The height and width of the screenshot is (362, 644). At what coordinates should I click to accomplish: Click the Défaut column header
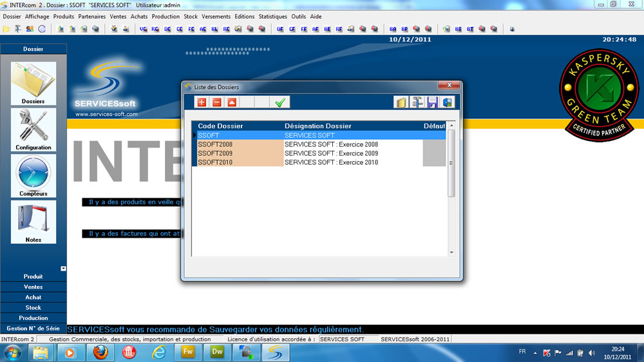click(434, 126)
